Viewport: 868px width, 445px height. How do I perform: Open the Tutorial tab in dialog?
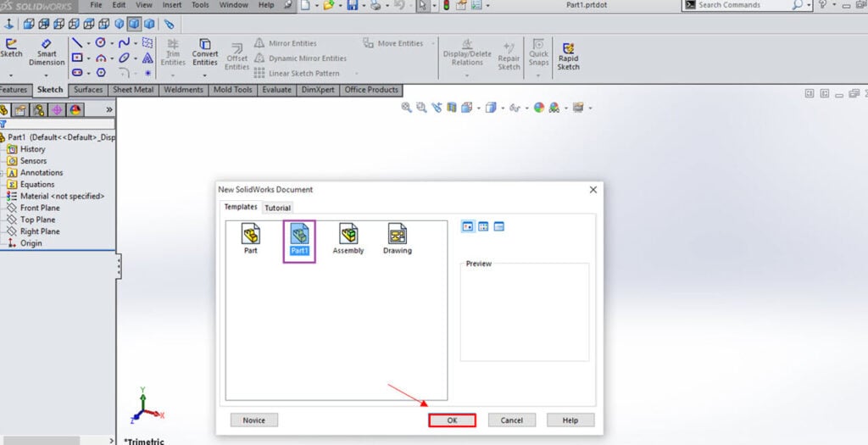click(277, 209)
